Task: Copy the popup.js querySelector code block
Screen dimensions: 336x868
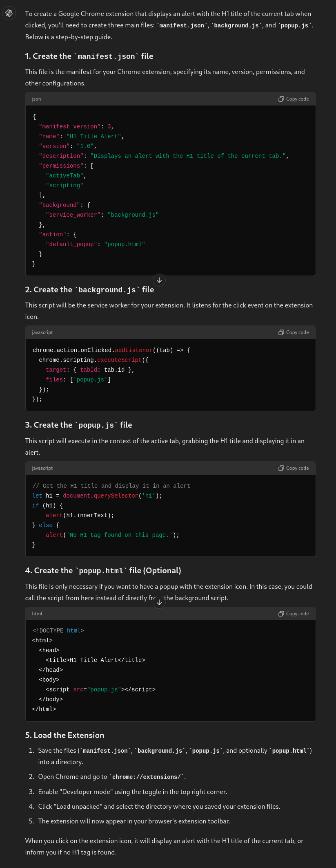Action: click(x=294, y=468)
